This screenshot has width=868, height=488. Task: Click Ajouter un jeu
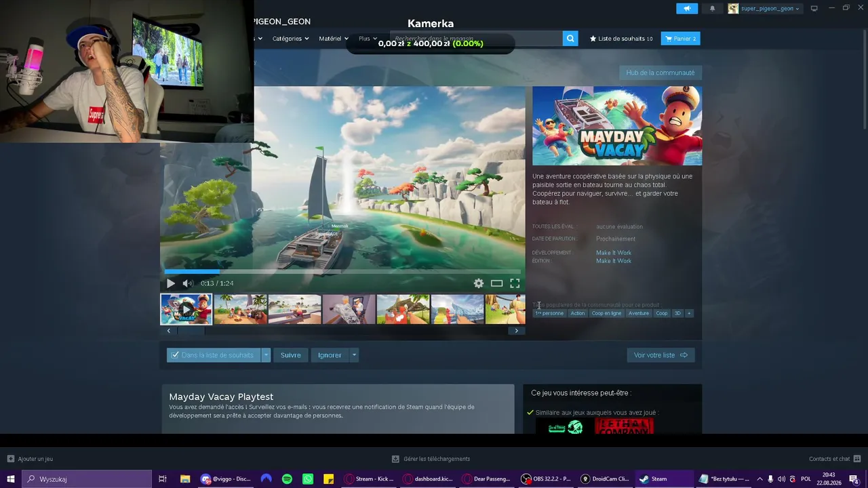[x=30, y=459]
